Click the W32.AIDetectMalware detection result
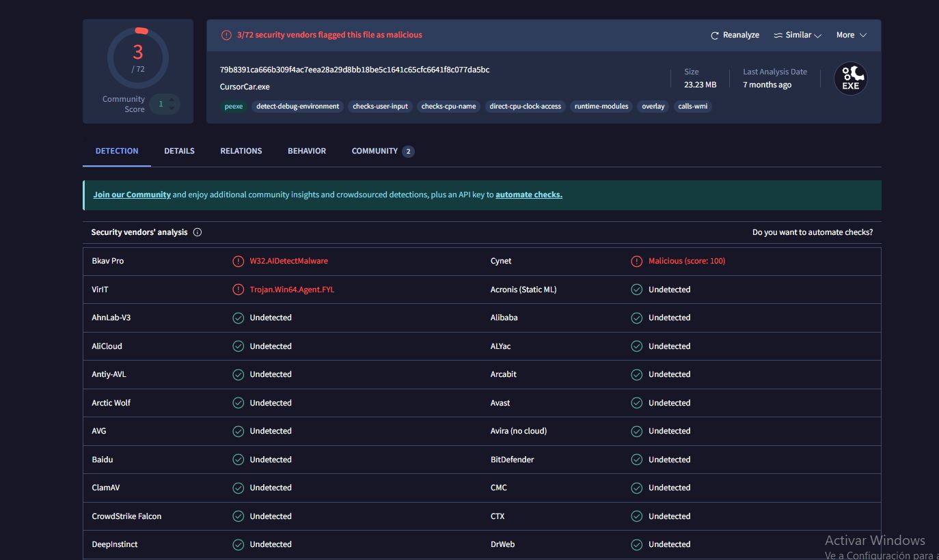Image resolution: width=939 pixels, height=560 pixels. click(x=288, y=261)
